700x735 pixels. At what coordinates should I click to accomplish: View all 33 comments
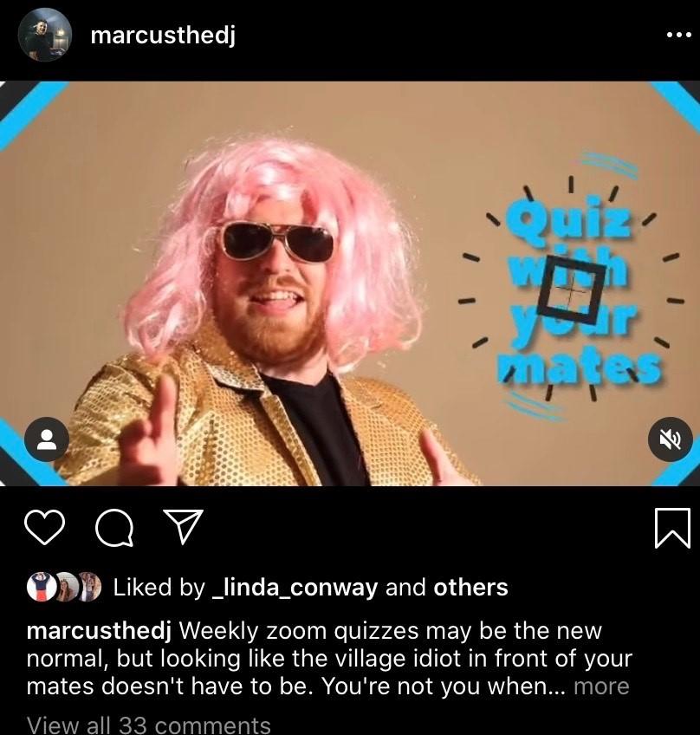(x=148, y=724)
